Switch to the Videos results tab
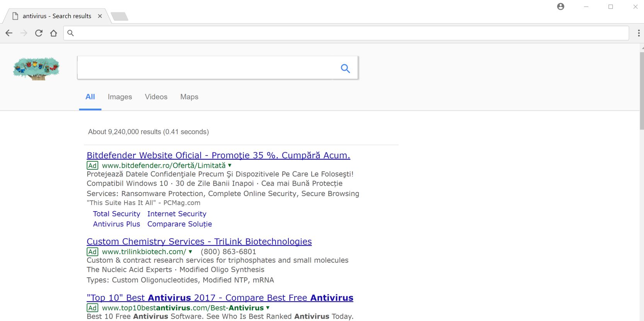644x321 pixels. click(x=156, y=97)
